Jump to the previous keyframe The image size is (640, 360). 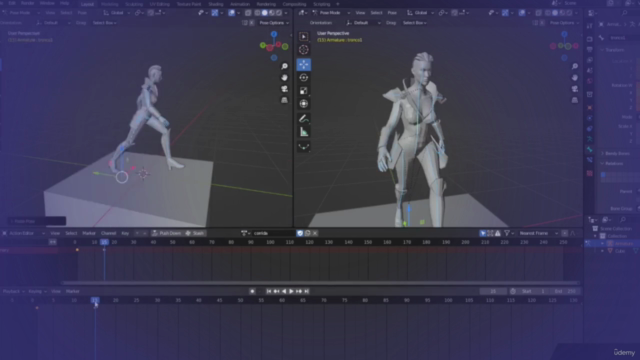276,291
